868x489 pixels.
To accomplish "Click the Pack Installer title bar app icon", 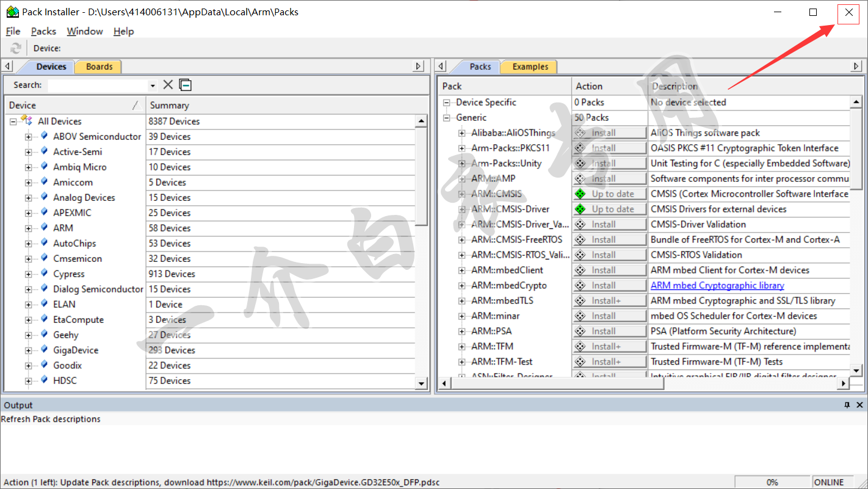I will (12, 12).
